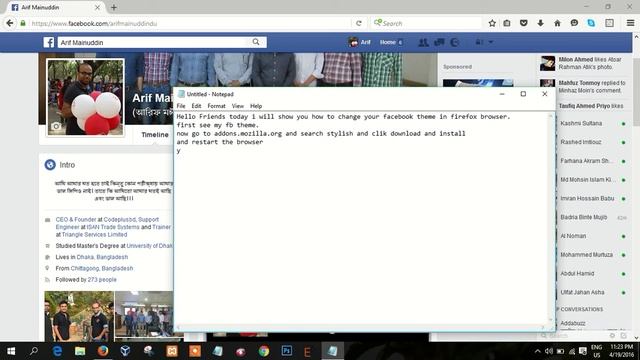Open the profile picture with balloons
Screen dimensions: 640x360
(x=85, y=97)
